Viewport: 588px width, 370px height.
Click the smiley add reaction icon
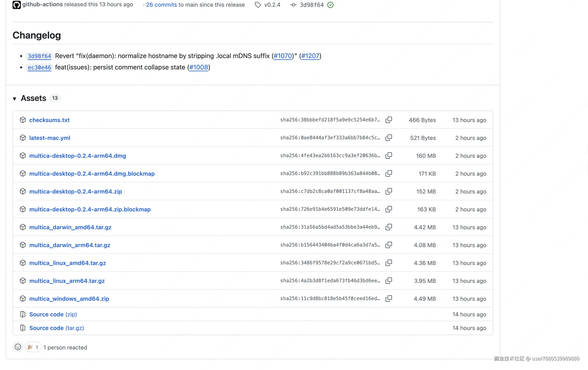18,347
